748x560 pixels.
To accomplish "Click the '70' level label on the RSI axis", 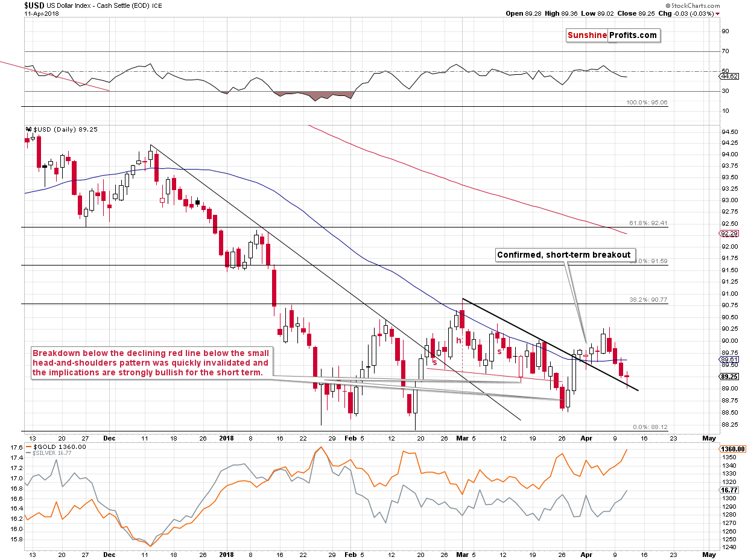I will click(726, 51).
